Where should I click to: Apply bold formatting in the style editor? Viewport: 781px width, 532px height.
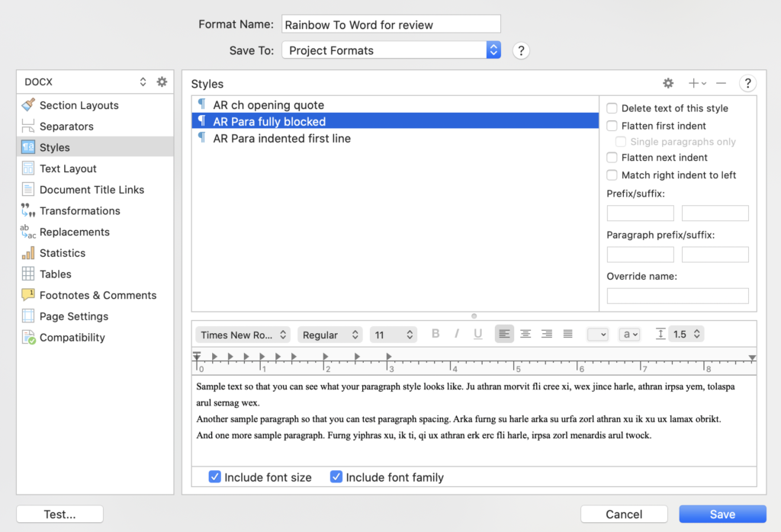tap(435, 334)
